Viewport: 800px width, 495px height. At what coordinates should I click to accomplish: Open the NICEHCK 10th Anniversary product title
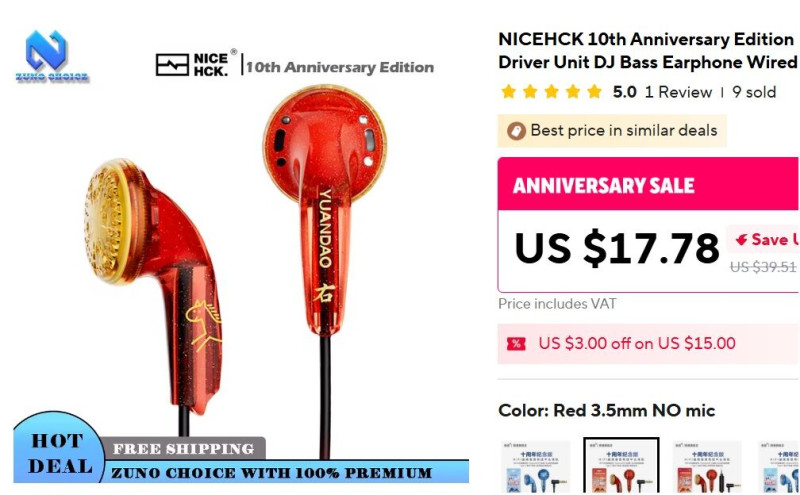point(648,51)
